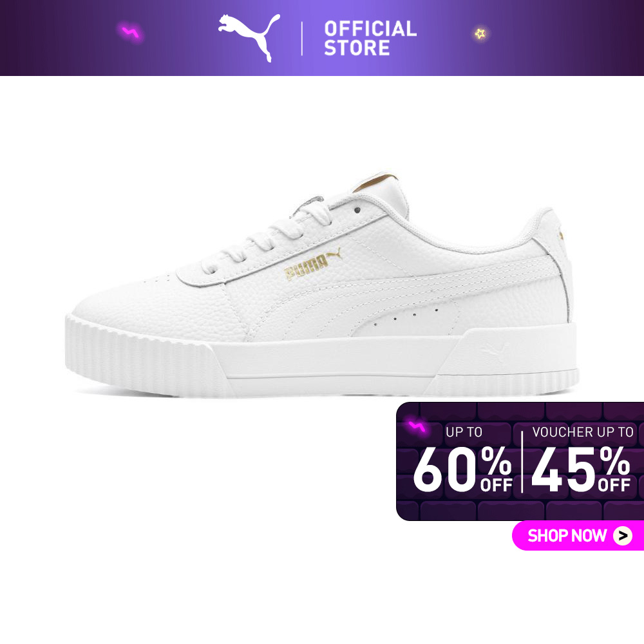Click the pink lightning bolt in header
644x644 pixels.
131,32
